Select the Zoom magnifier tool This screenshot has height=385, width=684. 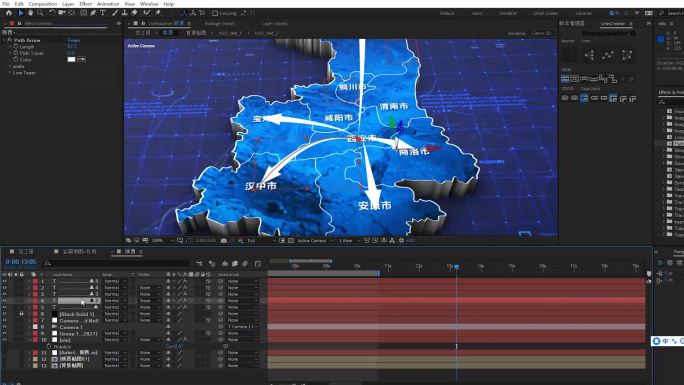click(40, 13)
